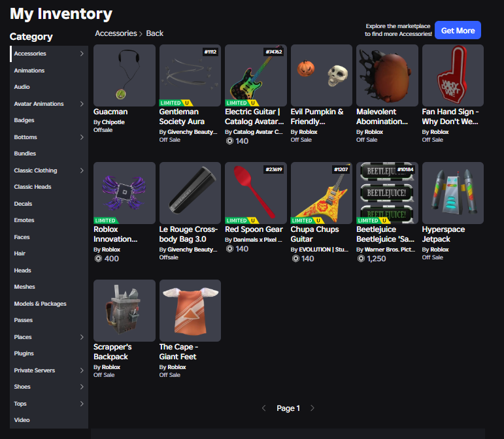Select the Meshes category
This screenshot has height=439, width=504.
coord(49,287)
